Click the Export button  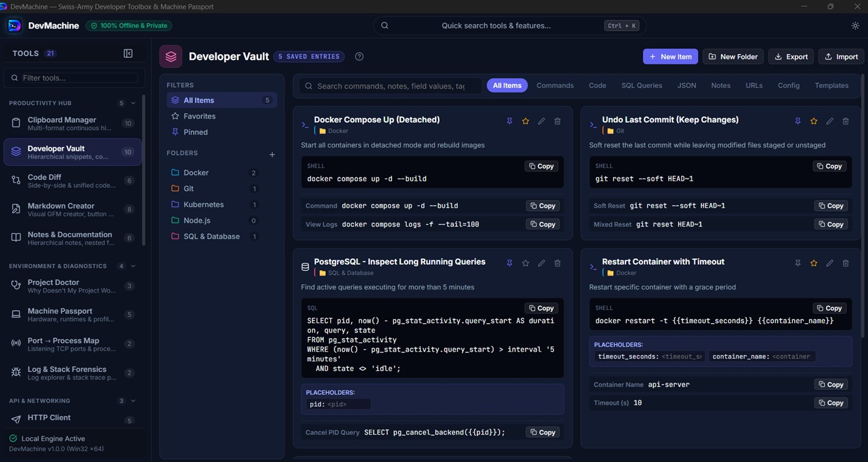pos(791,56)
